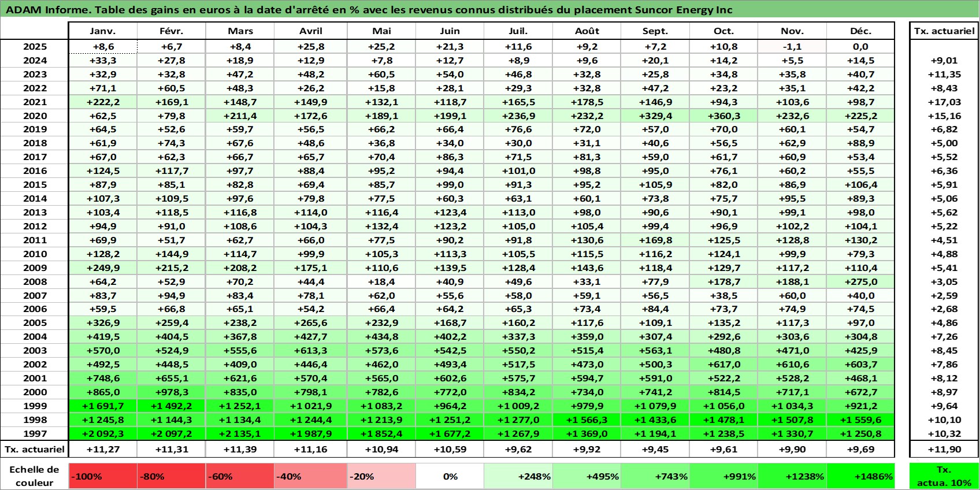980x490 pixels.
Task: Select the '+11,27' actuarial rate under Janv.
Action: pyautogui.click(x=103, y=449)
